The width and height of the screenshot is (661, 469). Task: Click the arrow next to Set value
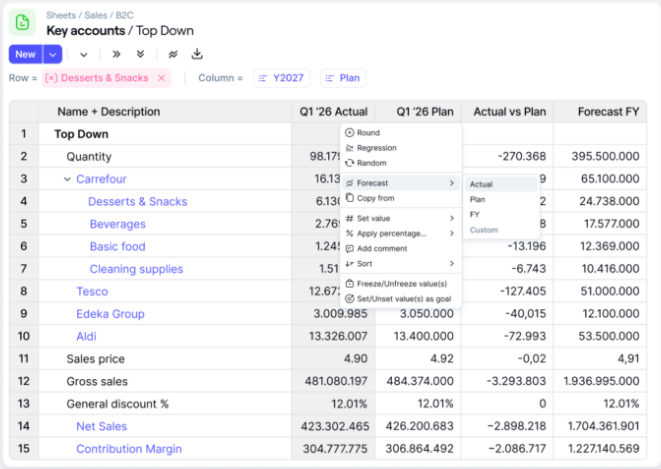click(452, 218)
